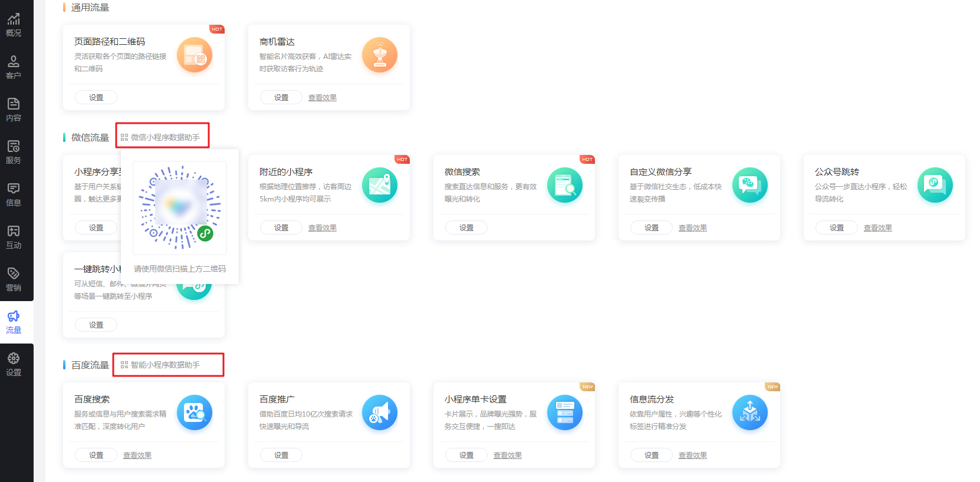
Task: Click 设置 on 小程序单卡设置 card
Action: (466, 455)
